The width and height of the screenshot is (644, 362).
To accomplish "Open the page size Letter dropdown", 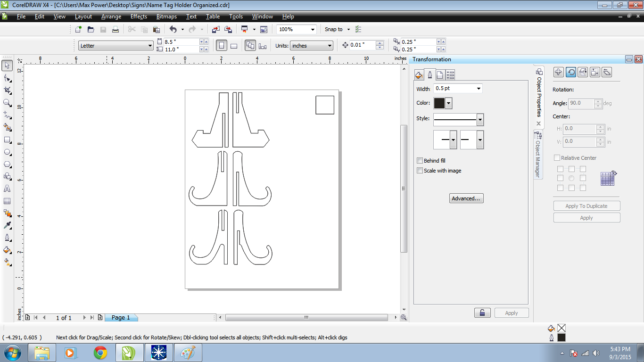I will click(150, 46).
